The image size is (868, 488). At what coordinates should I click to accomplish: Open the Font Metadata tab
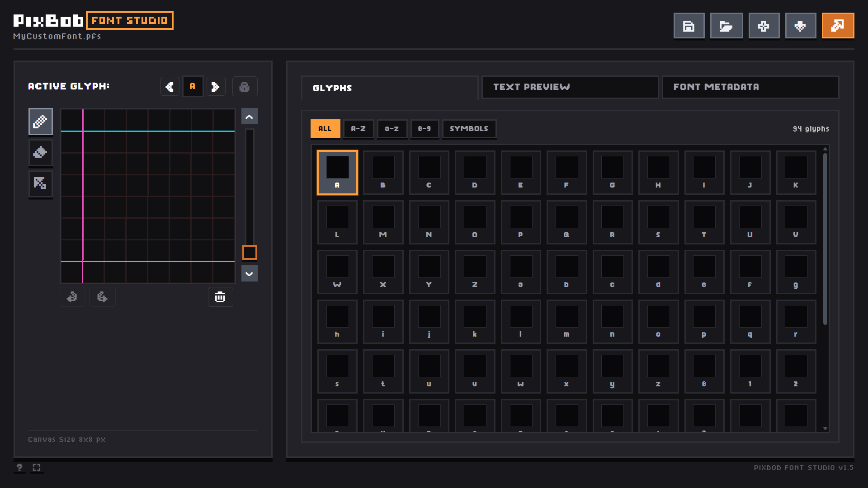coord(750,87)
